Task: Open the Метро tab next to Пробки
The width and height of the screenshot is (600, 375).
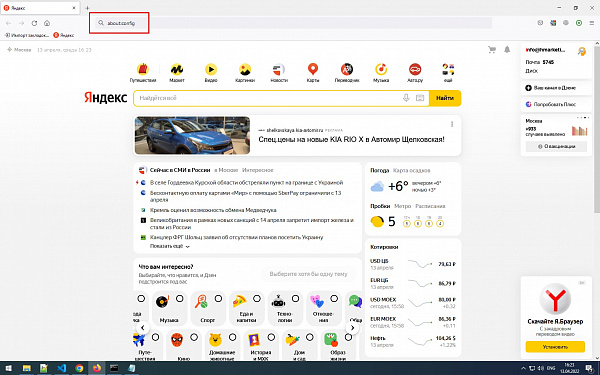Action: tap(403, 206)
